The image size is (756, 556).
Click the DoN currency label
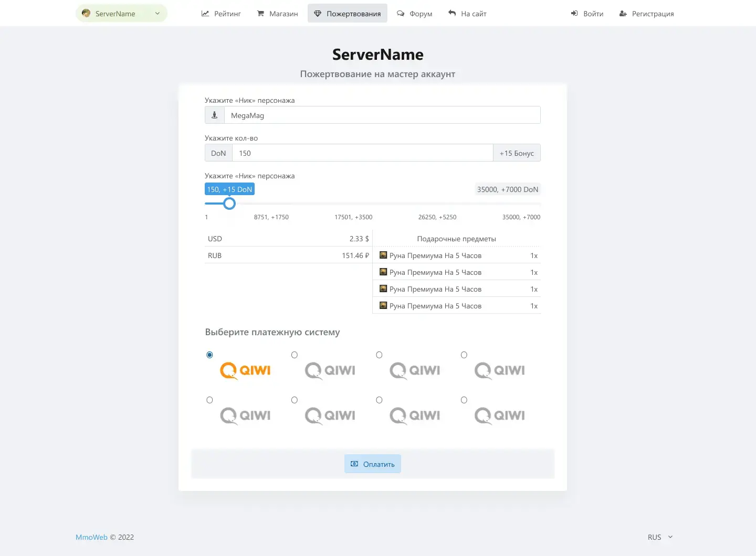click(x=218, y=153)
